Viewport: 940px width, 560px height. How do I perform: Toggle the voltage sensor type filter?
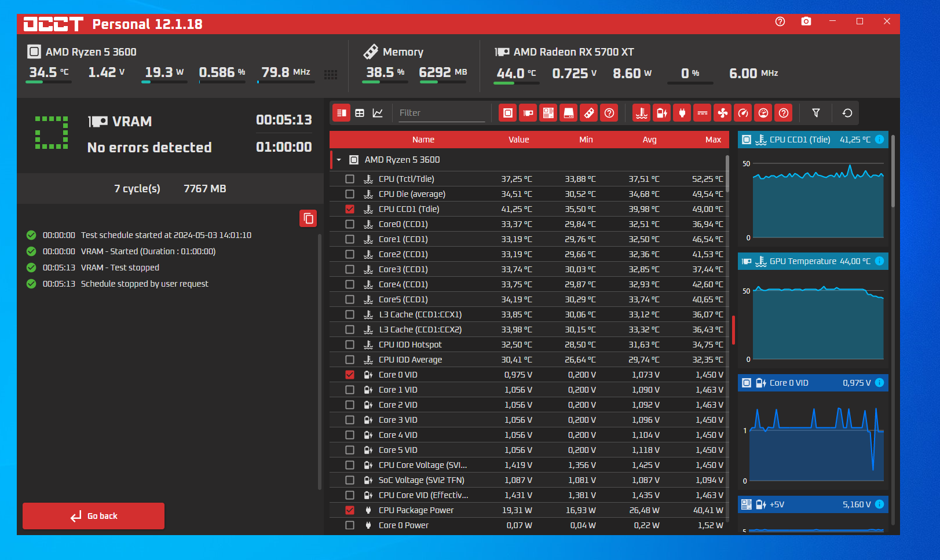[662, 113]
